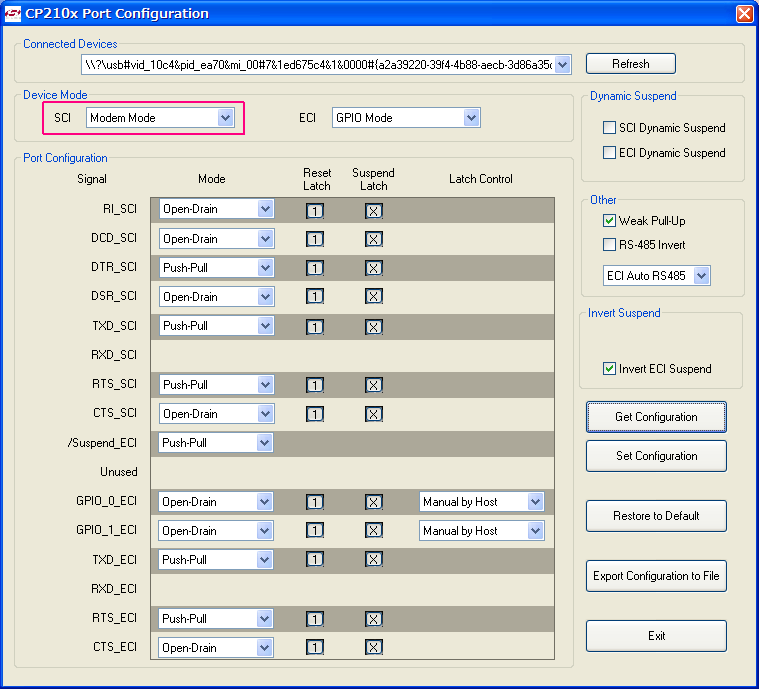Click Restore to Default button
This screenshot has width=759, height=689.
pyautogui.click(x=656, y=516)
